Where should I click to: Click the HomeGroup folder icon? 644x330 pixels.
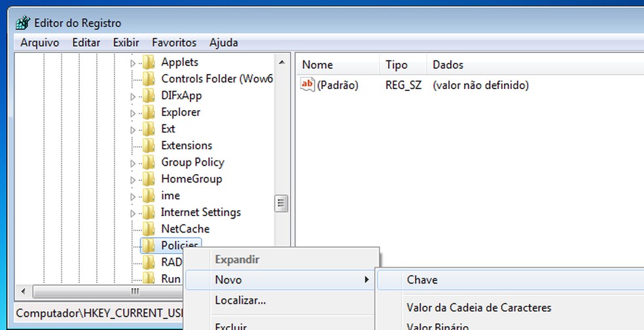(x=149, y=179)
